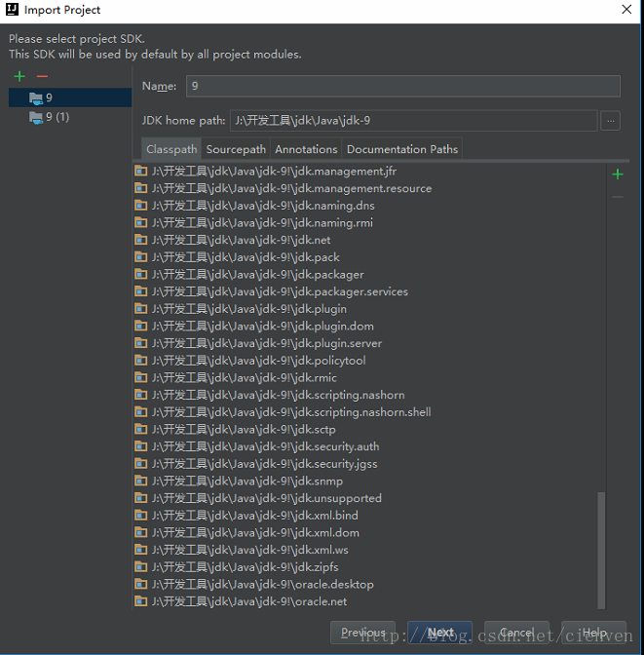Image resolution: width=644 pixels, height=655 pixels.
Task: Click the browse button beside JDK home path
Action: click(610, 121)
